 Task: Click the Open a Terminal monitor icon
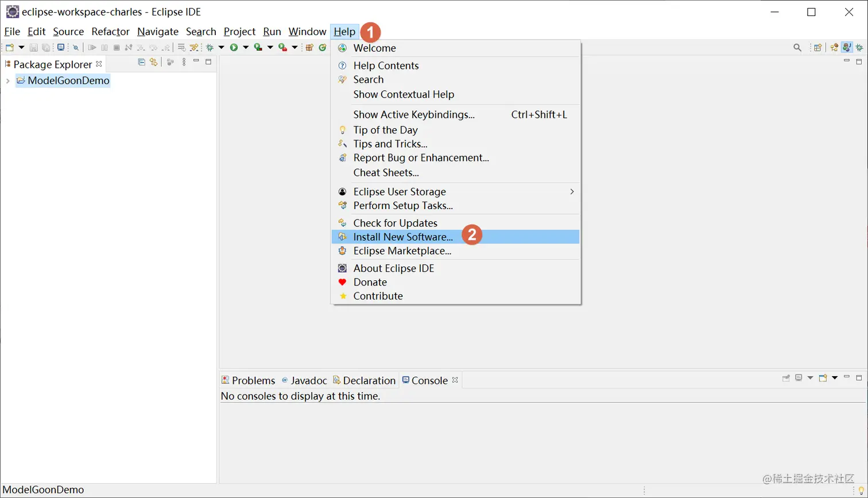pyautogui.click(x=60, y=47)
